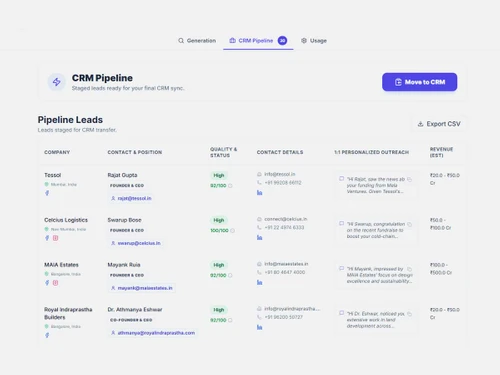Viewport: 500px width, 375px height.
Task: Click the High badge in Tessol row
Action: pyautogui.click(x=219, y=175)
